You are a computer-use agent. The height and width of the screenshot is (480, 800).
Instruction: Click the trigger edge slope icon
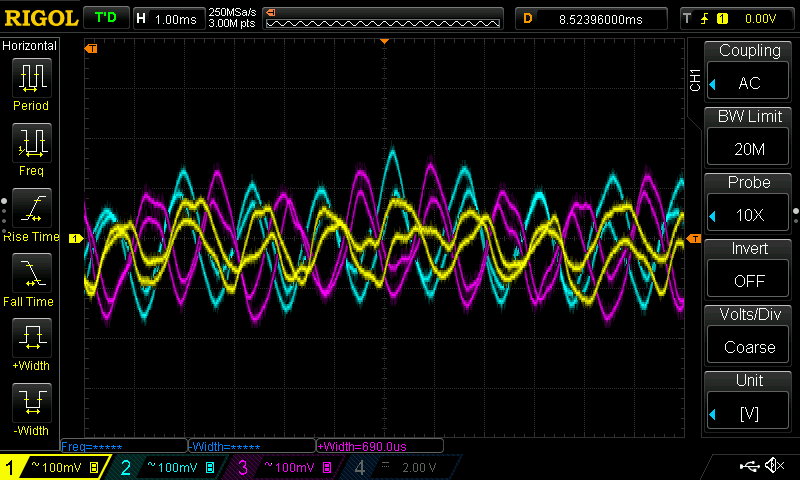click(705, 19)
